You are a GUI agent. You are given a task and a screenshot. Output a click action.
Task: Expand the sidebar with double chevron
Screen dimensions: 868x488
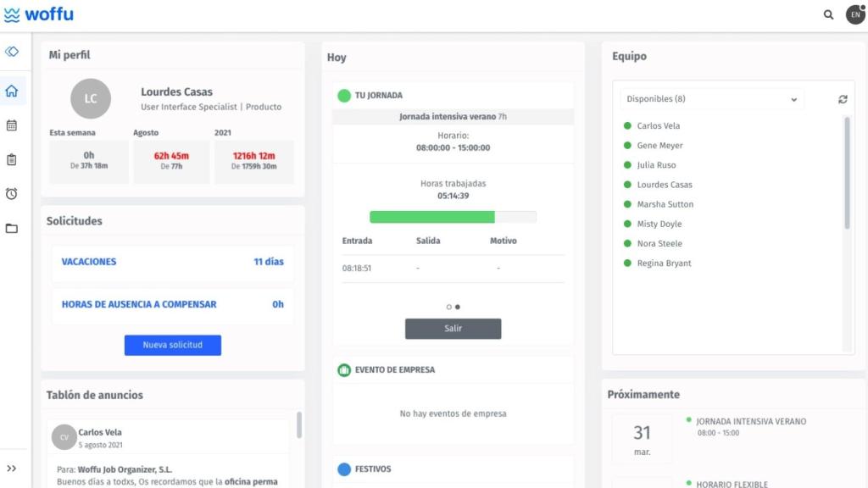click(12, 469)
